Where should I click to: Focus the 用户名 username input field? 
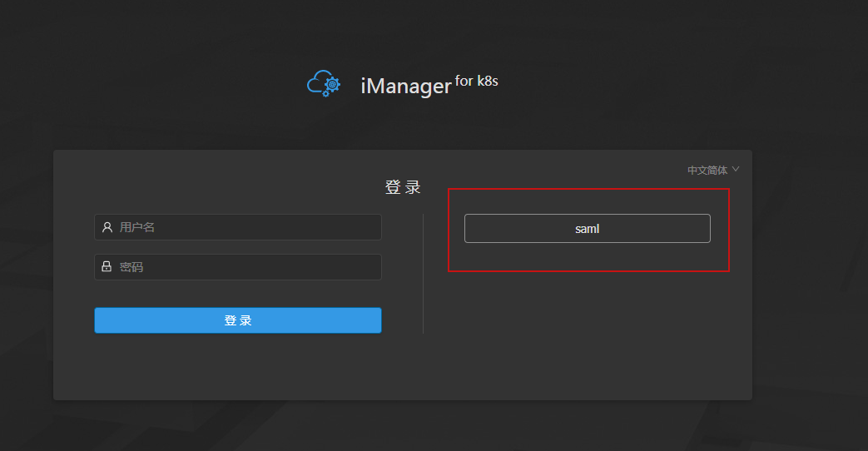click(238, 227)
